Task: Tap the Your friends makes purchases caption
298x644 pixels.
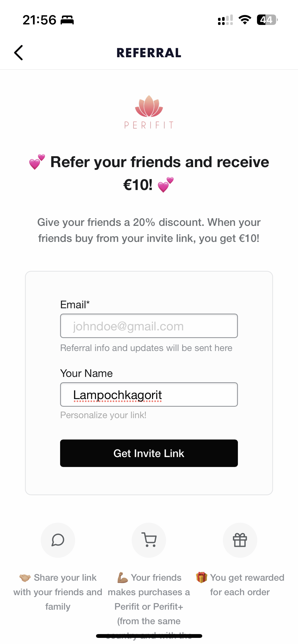Action: click(x=149, y=599)
